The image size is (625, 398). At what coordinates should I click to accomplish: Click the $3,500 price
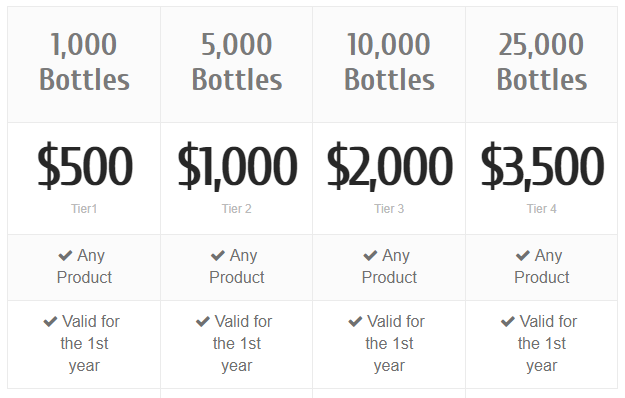[x=542, y=166]
